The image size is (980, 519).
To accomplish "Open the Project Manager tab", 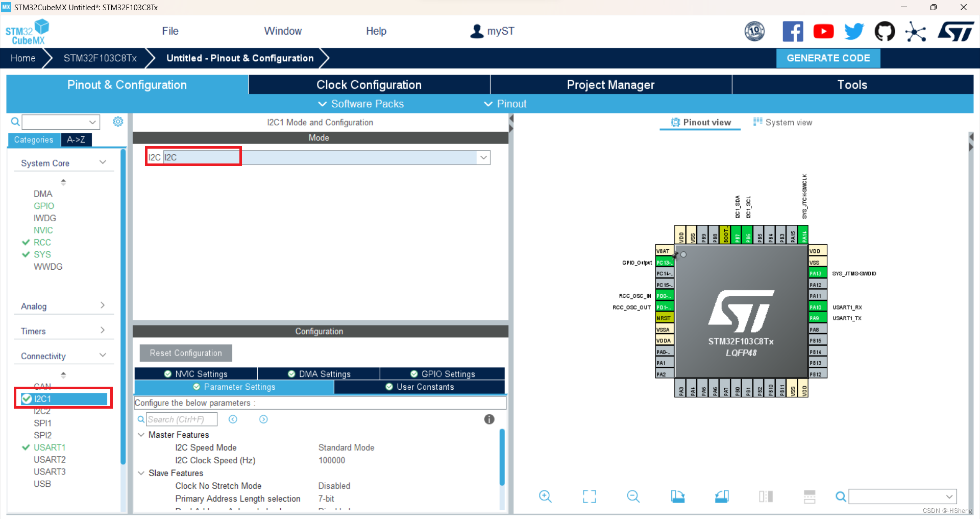I will tap(610, 85).
